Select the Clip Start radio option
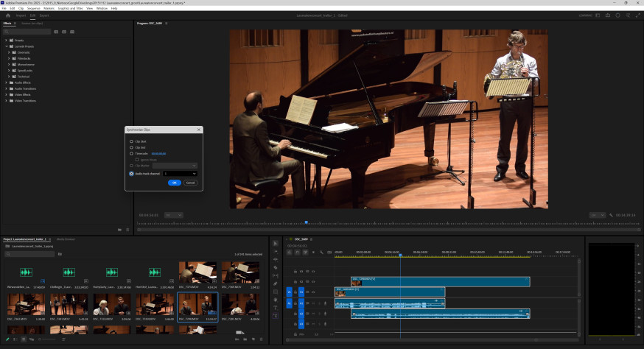The height and width of the screenshot is (349, 644). pyautogui.click(x=131, y=141)
